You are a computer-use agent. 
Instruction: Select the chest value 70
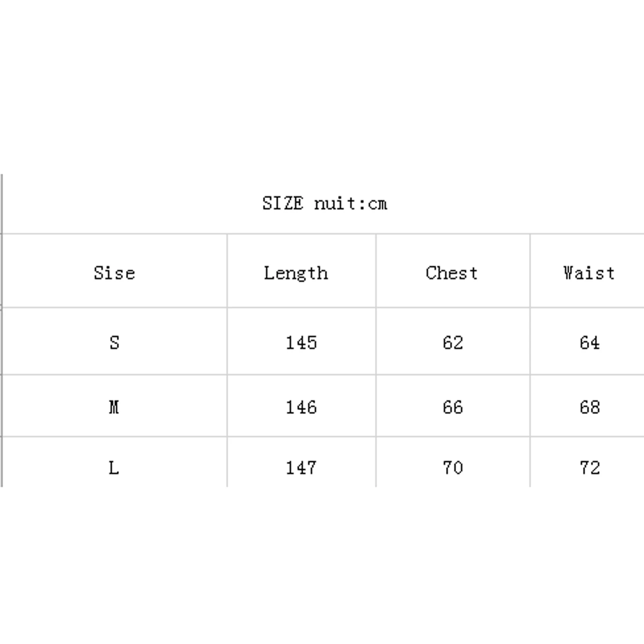[x=453, y=468]
